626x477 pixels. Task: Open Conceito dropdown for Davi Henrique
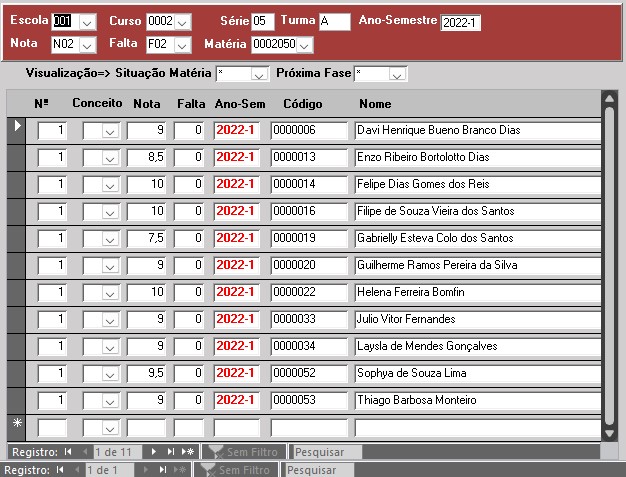[x=110, y=131]
